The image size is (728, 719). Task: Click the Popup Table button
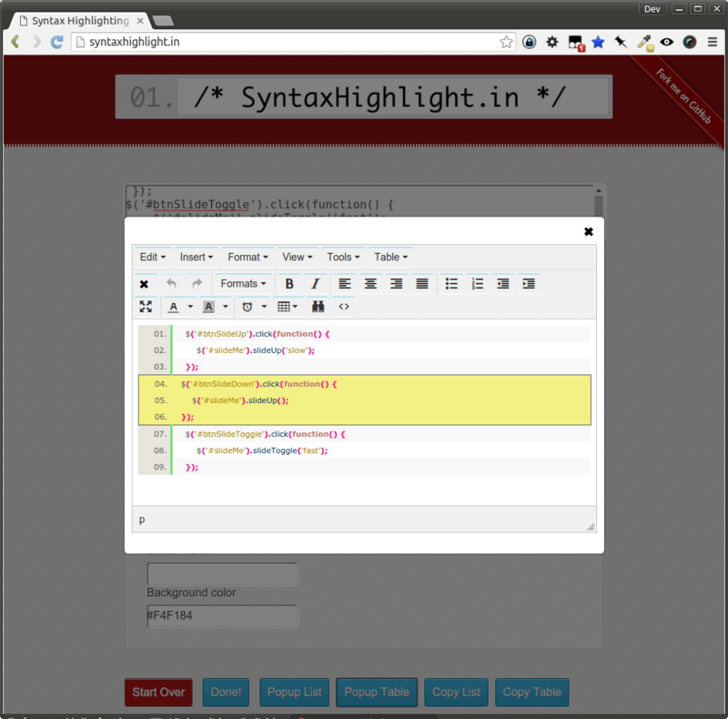[x=377, y=692]
